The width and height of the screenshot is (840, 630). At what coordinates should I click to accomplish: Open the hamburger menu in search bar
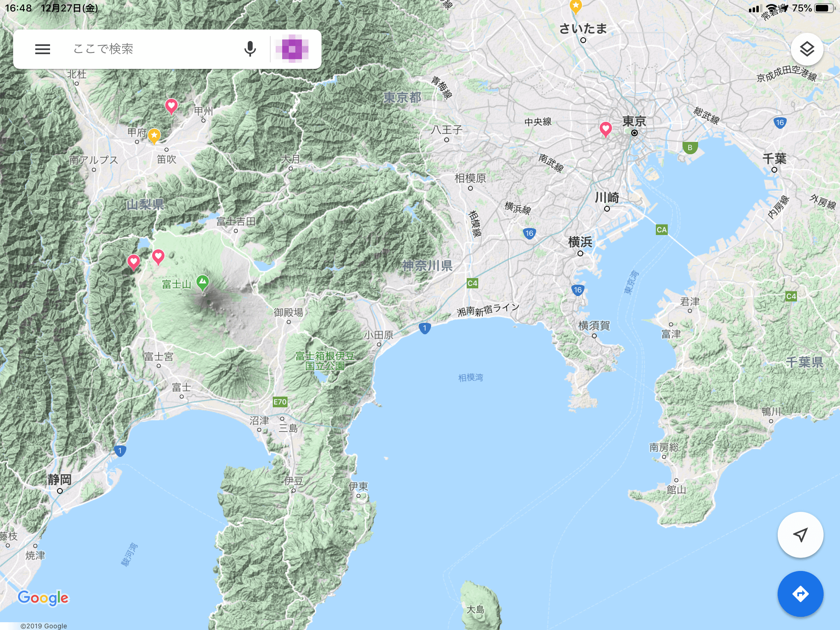click(43, 49)
